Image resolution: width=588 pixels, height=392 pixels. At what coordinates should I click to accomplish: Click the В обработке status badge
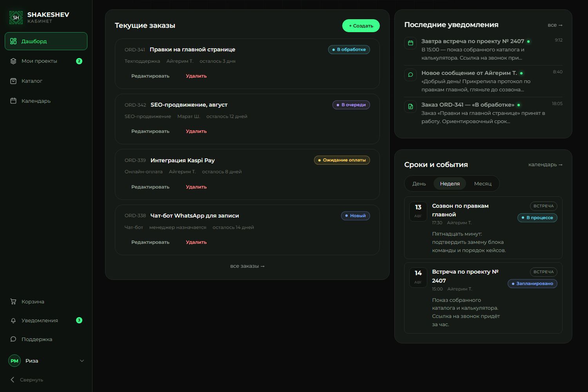tap(349, 49)
